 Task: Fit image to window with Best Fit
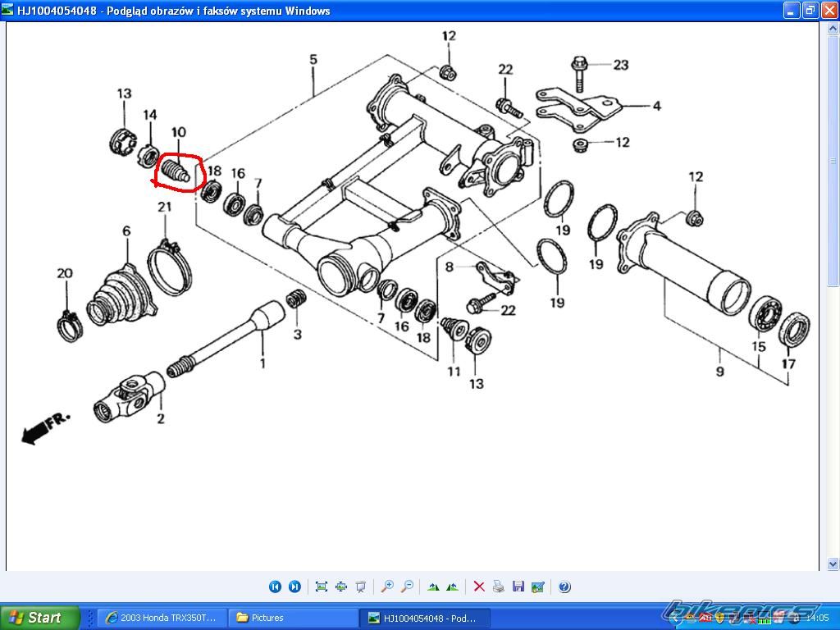(322, 587)
